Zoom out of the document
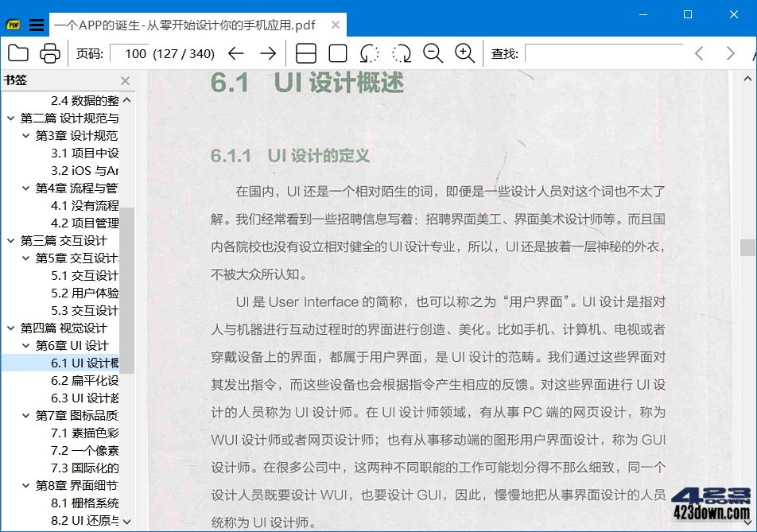Viewport: 757px width, 532px height. [x=432, y=53]
